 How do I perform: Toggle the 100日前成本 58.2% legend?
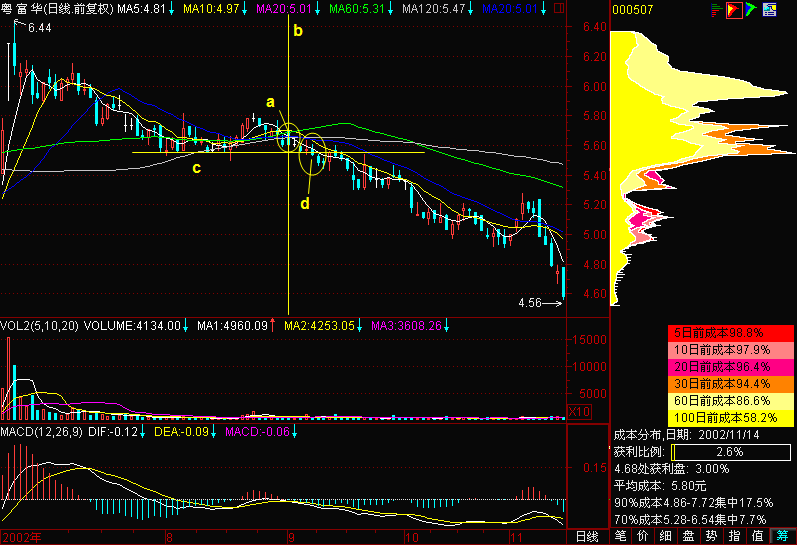[730, 418]
